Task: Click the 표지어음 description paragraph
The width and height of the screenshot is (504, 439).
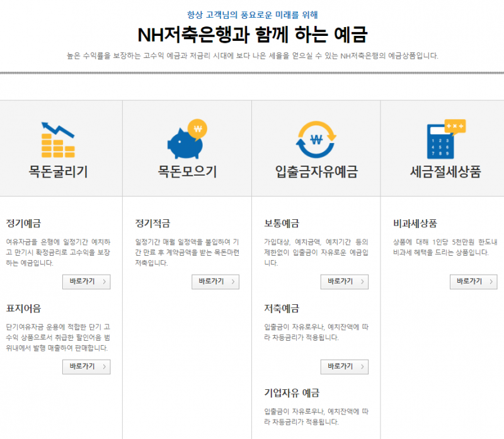Action: 58,338
